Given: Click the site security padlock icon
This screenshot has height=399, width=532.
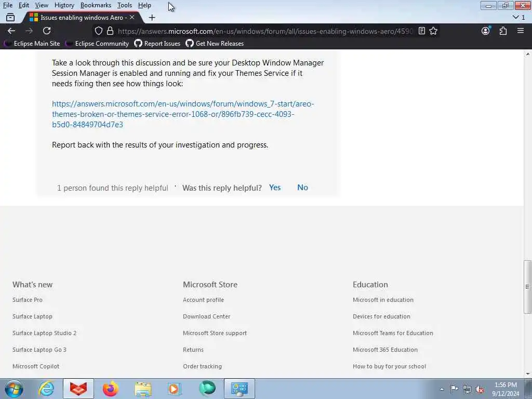Looking at the screenshot, I should (x=110, y=31).
